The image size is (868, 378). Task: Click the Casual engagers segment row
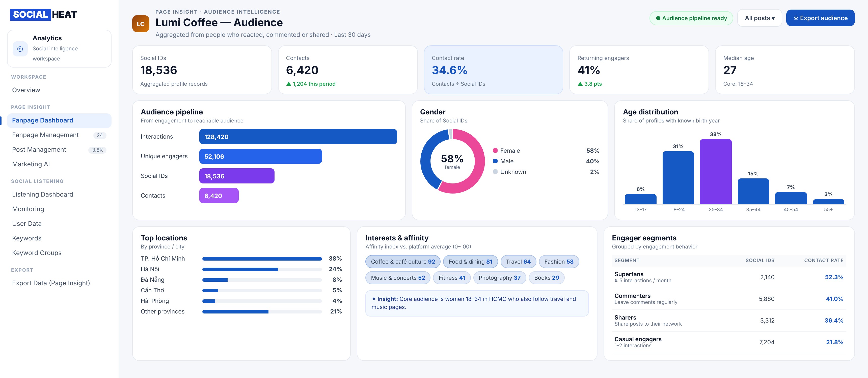tap(729, 342)
